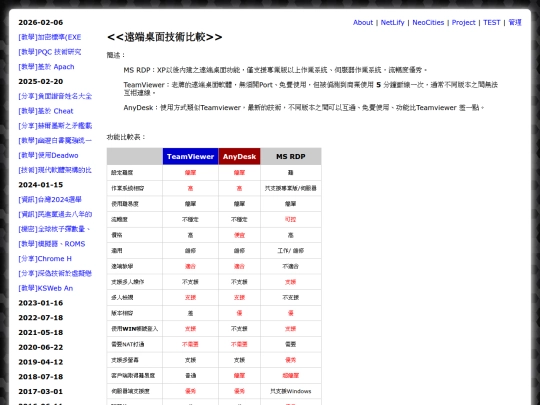Open the sidebar link mentioning Deadwo
Viewport: 540px width, 405px height.
click(48, 155)
